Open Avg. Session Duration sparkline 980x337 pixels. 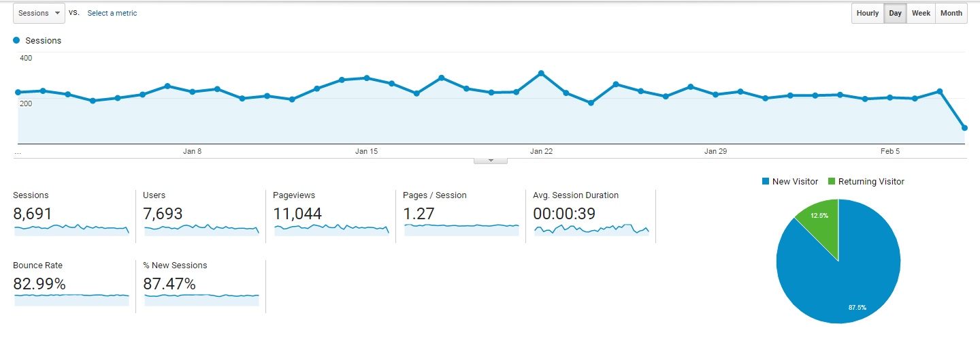point(591,229)
